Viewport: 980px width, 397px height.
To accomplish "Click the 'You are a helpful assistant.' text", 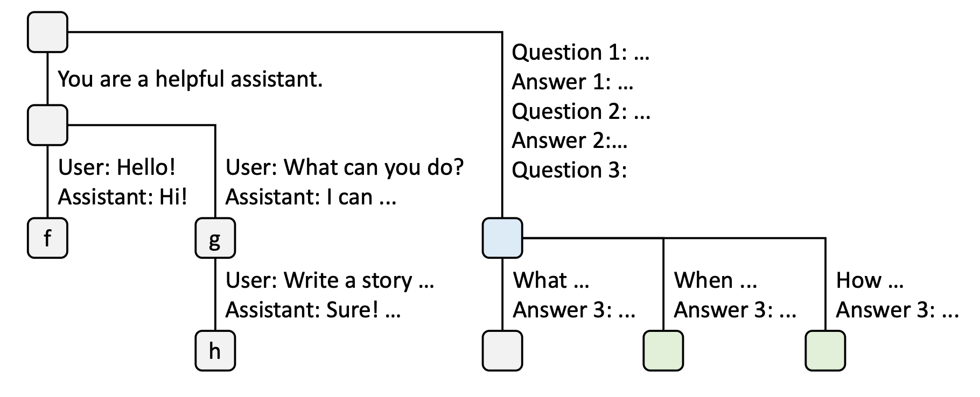I will 190,79.
